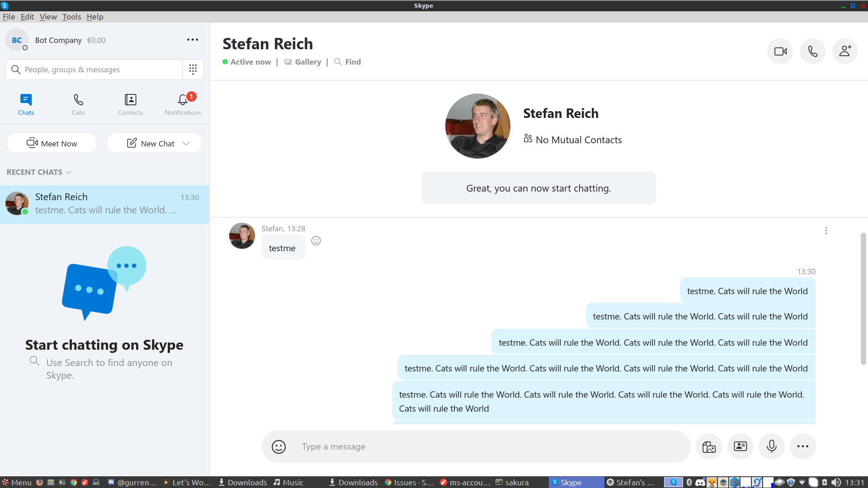Viewport: 868px width, 488px height.
Task: Click add files and media icon
Action: 709,446
